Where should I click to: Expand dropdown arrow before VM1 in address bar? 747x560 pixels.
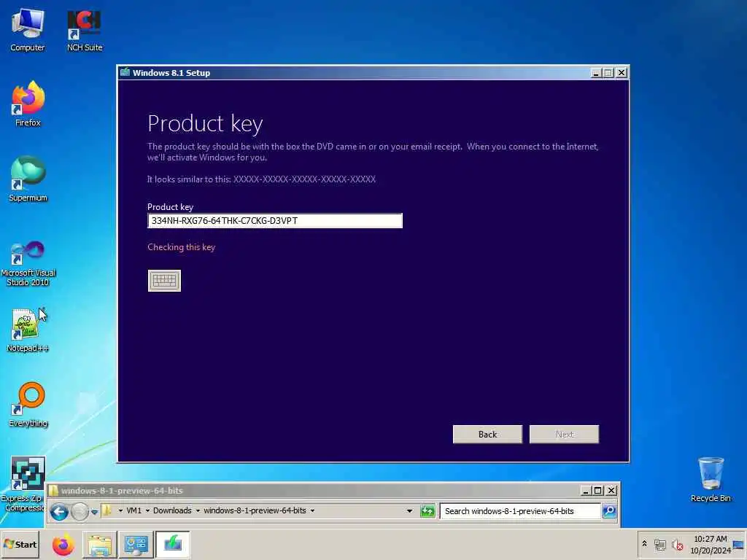click(120, 511)
